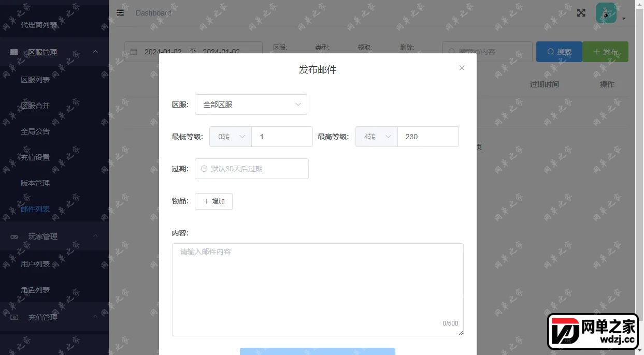Click the minimum level input showing 1
The image size is (644, 355).
tap(282, 137)
